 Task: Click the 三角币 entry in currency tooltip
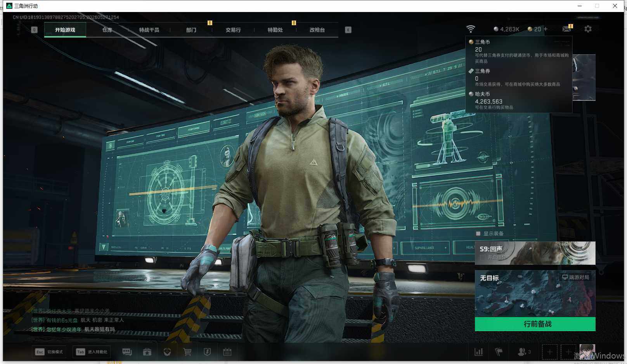(519, 51)
